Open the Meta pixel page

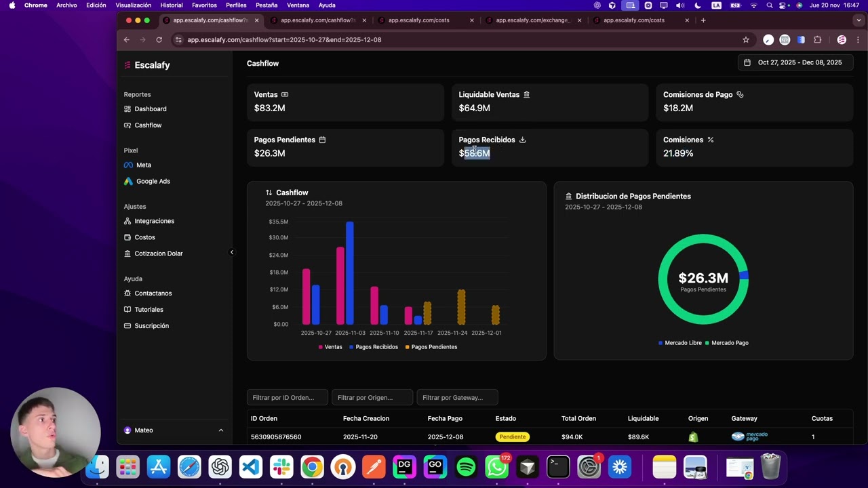(138, 165)
